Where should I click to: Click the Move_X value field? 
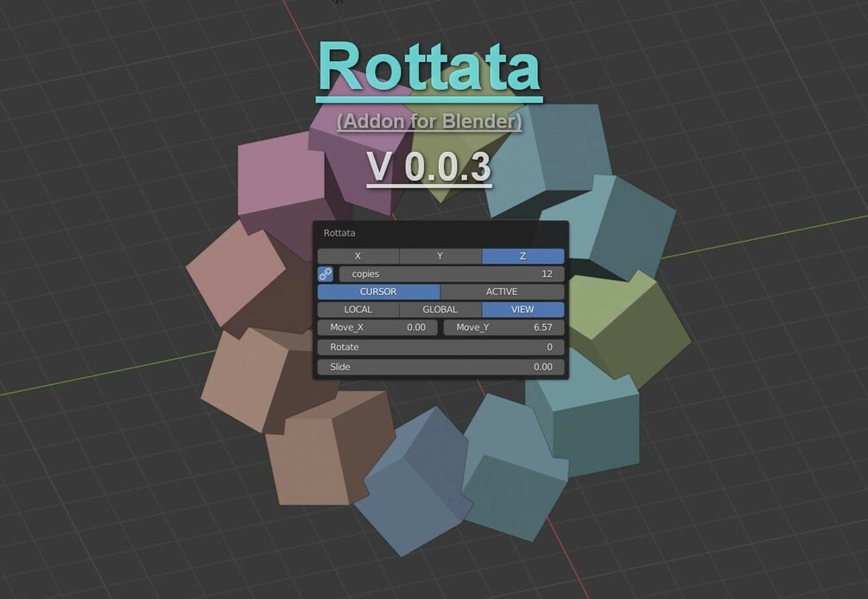click(x=377, y=327)
